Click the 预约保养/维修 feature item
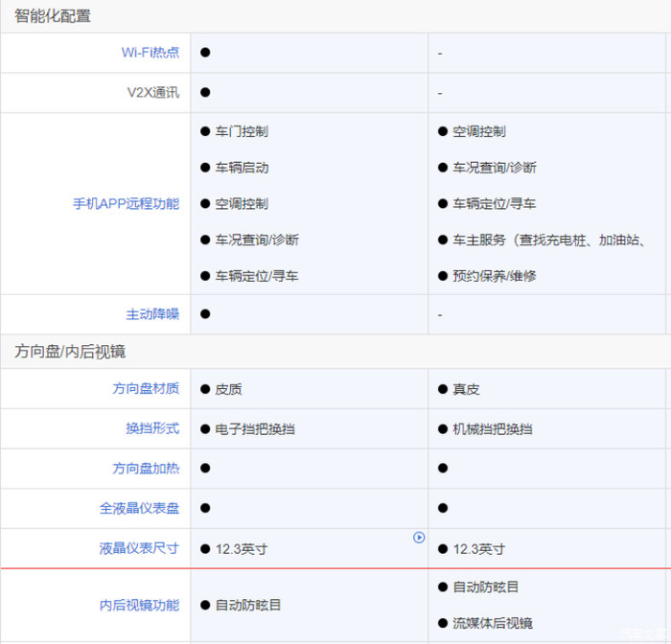 (494, 276)
